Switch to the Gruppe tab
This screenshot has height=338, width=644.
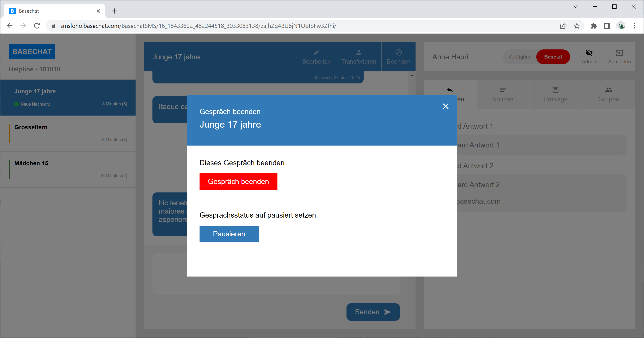(x=608, y=95)
